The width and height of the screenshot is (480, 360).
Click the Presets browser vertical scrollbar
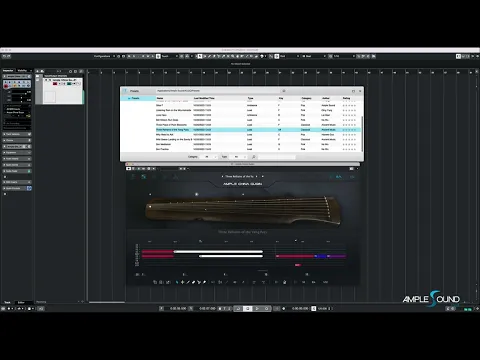pos(362,133)
